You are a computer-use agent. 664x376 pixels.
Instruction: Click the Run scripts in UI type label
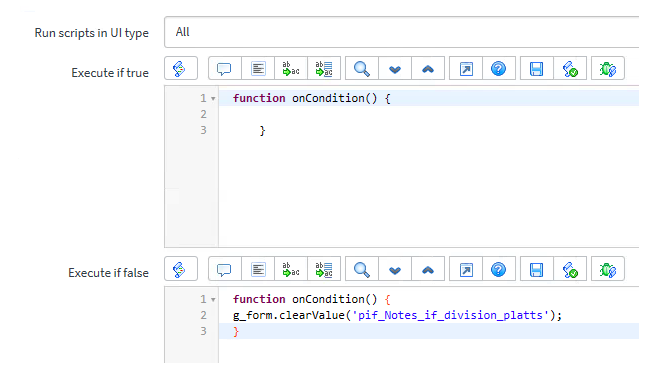click(91, 33)
